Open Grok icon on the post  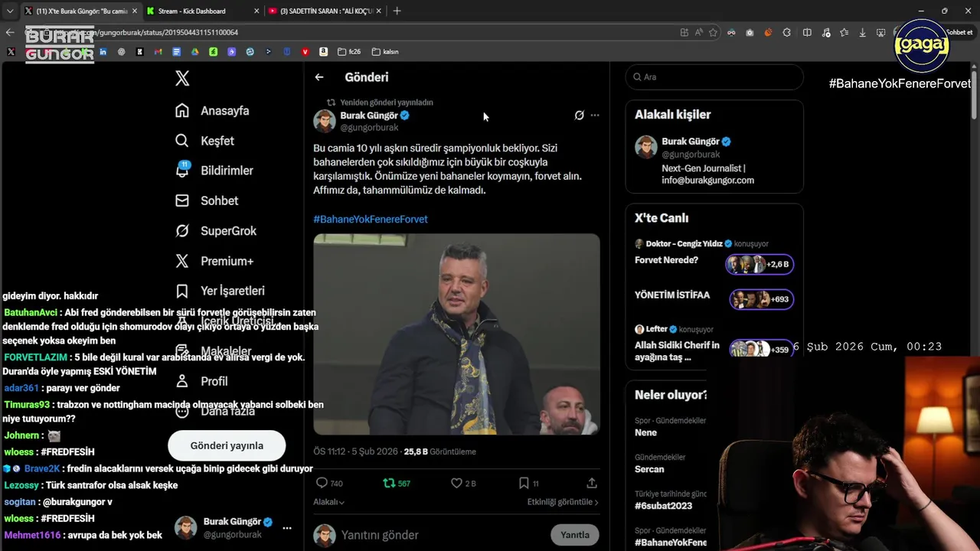click(x=579, y=116)
